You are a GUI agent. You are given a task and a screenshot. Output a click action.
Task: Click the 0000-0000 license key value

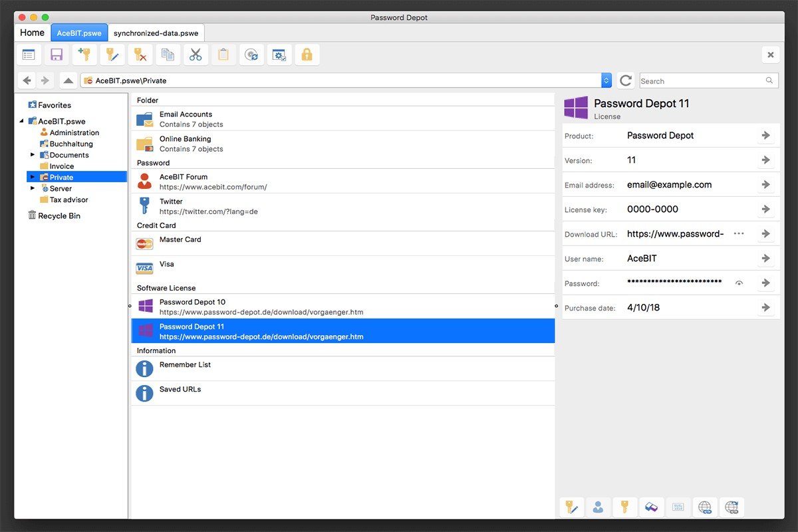click(652, 209)
